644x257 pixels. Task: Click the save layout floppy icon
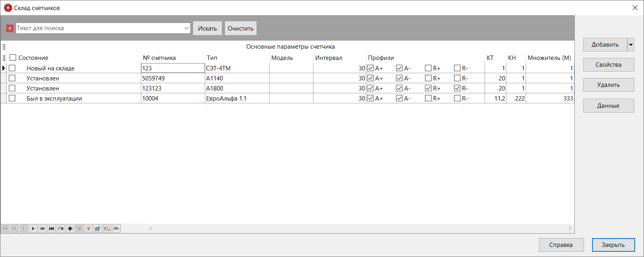pyautogui.click(x=98, y=228)
